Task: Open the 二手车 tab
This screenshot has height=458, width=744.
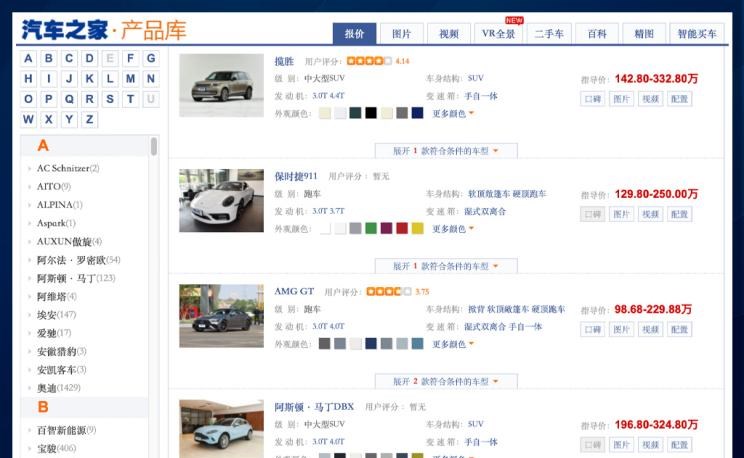Action: (x=549, y=34)
